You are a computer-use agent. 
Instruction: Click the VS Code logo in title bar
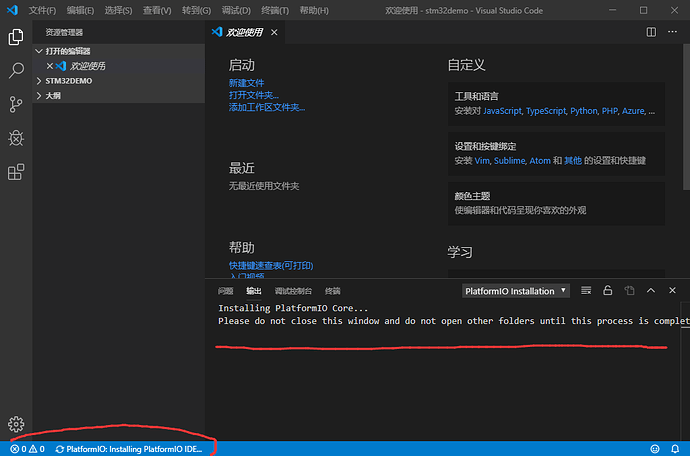coord(12,10)
